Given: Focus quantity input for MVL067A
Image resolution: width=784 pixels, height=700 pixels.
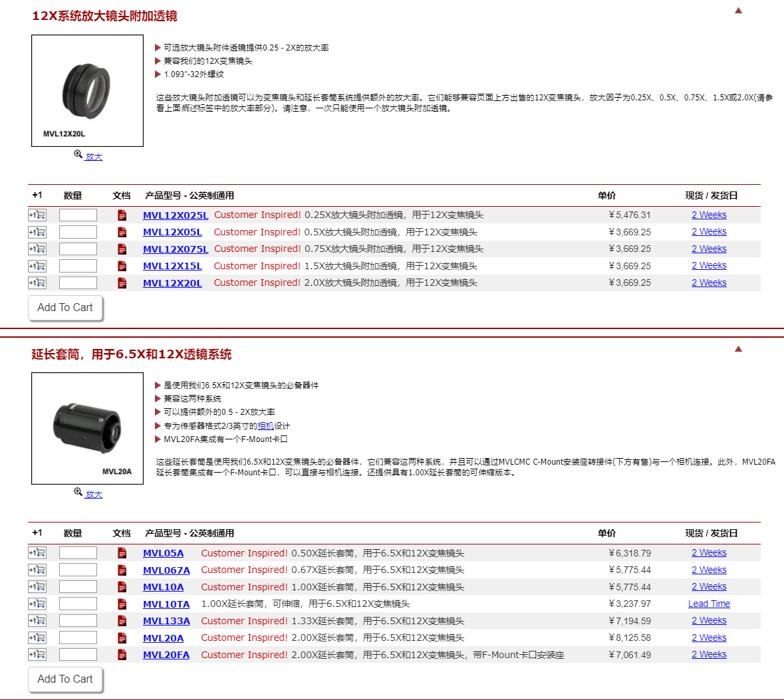Looking at the screenshot, I should tap(78, 570).
